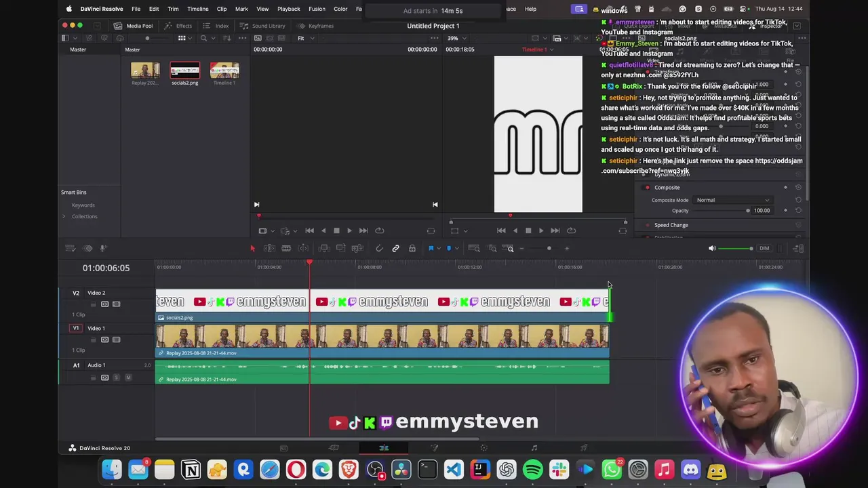Screen dimensions: 868x488
Task: Toggle the DIM audio button
Action: [x=764, y=249]
